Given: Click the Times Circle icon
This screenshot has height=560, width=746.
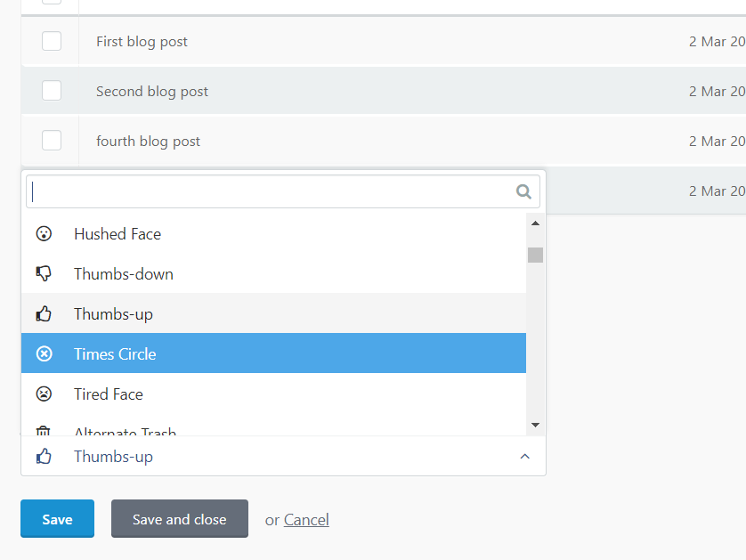Looking at the screenshot, I should pos(44,353).
